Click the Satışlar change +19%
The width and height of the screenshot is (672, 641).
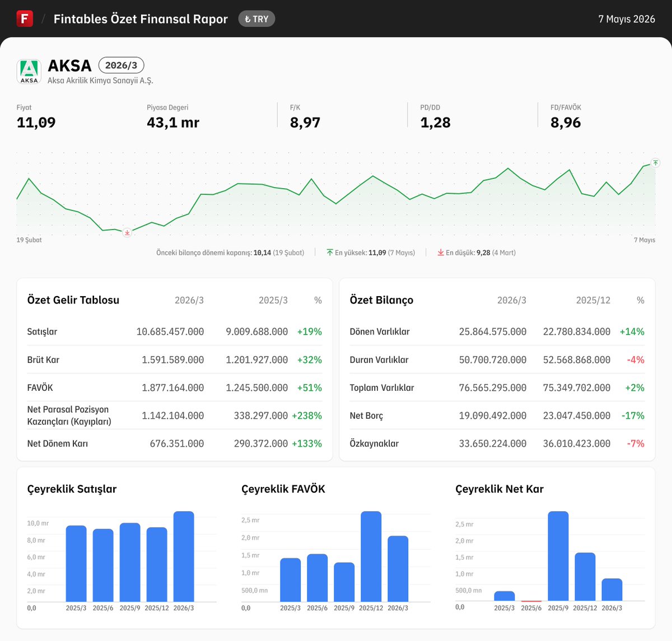[x=310, y=332]
